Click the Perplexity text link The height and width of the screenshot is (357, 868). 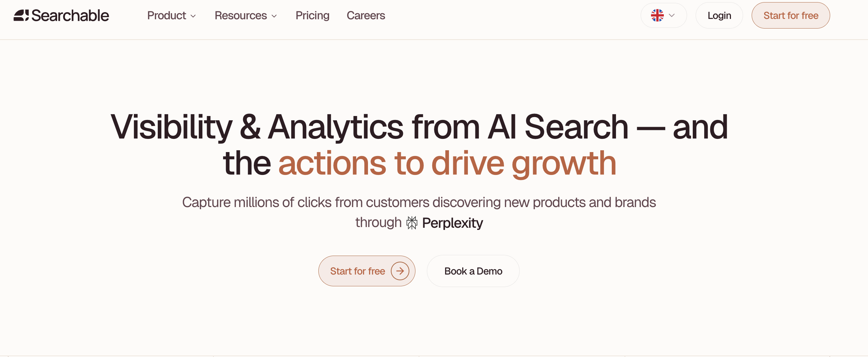pyautogui.click(x=453, y=222)
